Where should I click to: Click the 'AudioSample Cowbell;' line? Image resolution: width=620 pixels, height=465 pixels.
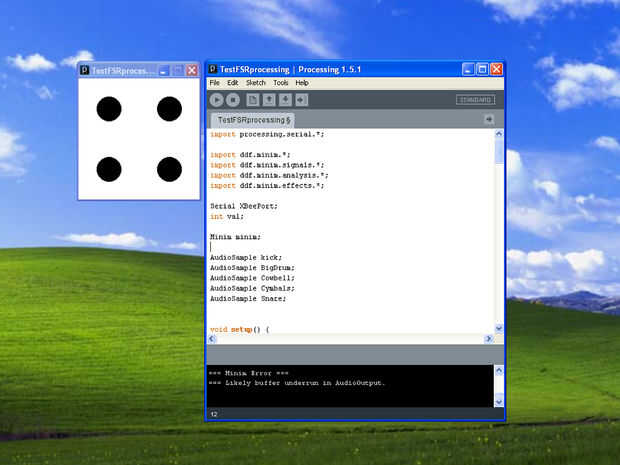pyautogui.click(x=252, y=278)
